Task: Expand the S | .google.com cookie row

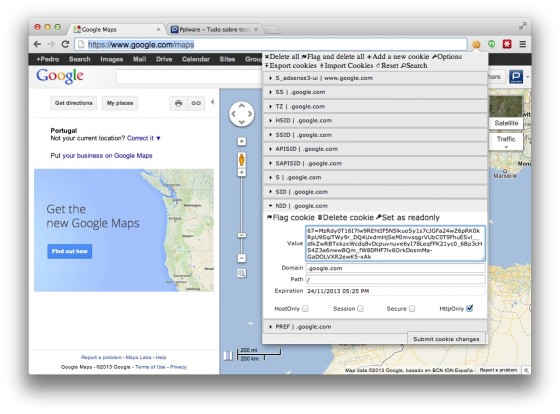Action: [x=375, y=178]
